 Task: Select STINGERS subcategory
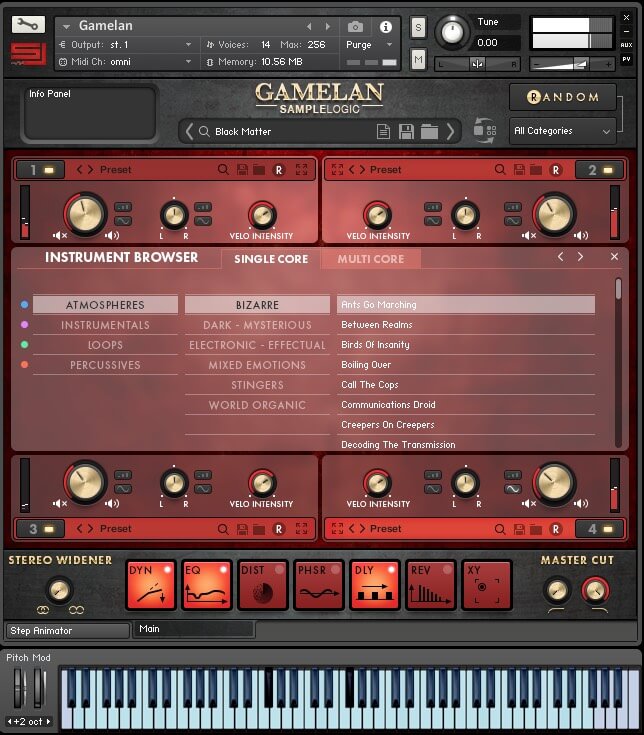[257, 385]
